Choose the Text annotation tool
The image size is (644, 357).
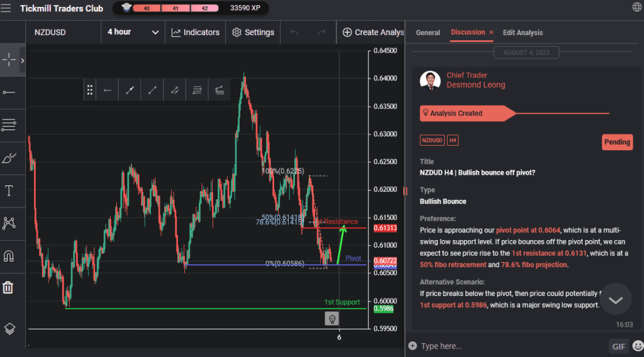coord(9,191)
